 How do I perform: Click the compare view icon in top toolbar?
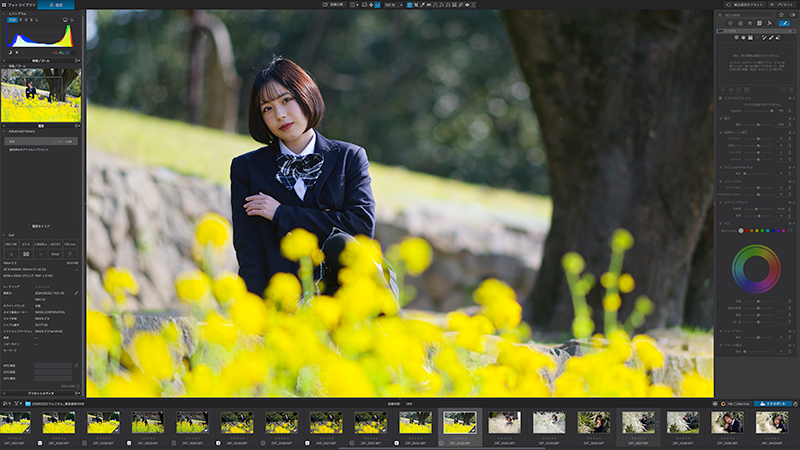(x=353, y=5)
